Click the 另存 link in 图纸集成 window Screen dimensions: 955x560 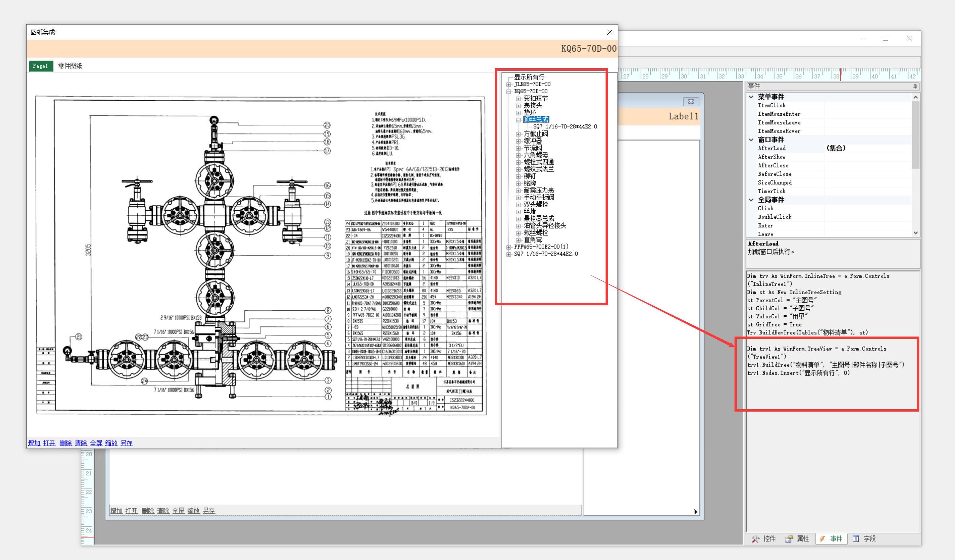(x=127, y=443)
